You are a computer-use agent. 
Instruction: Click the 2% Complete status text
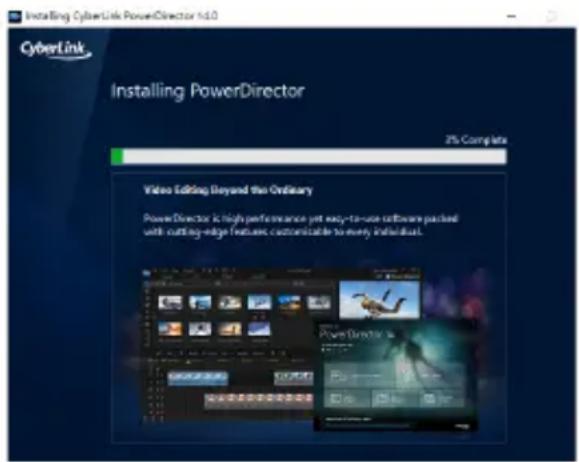click(x=476, y=140)
